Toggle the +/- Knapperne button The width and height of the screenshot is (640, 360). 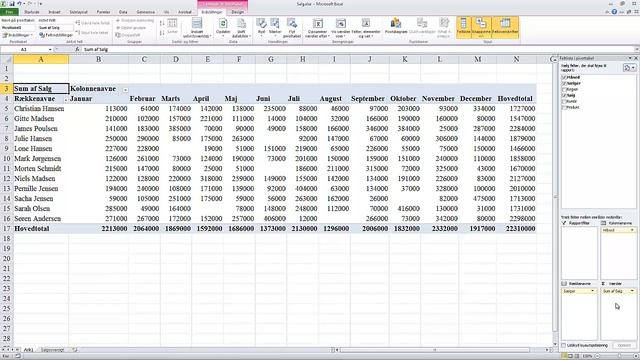click(481, 27)
